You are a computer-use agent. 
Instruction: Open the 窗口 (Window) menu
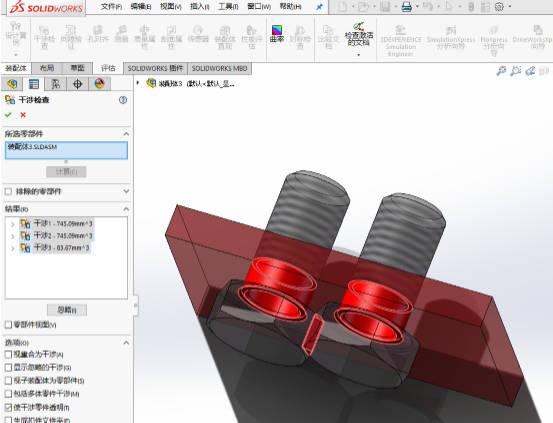(x=259, y=6)
